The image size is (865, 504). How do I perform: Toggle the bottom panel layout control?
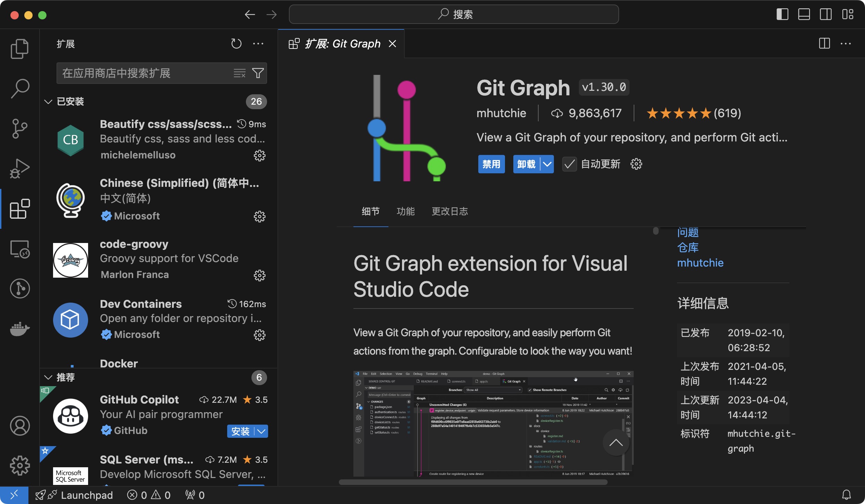pos(804,14)
